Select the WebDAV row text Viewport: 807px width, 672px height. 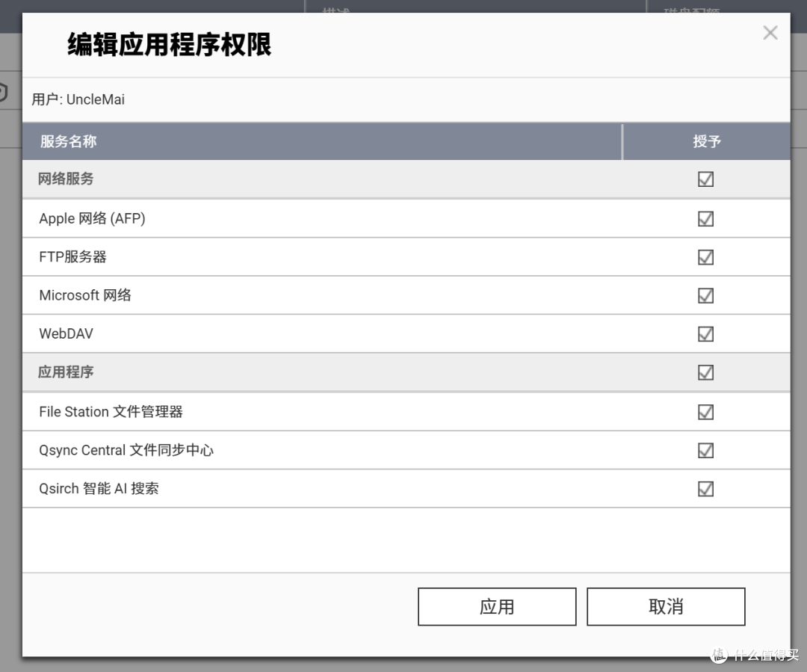[66, 333]
